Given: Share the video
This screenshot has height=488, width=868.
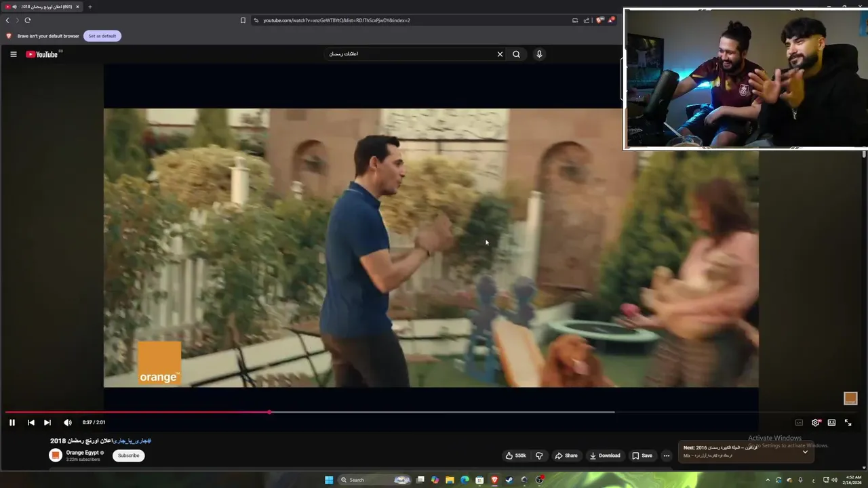Looking at the screenshot, I should coord(566,455).
